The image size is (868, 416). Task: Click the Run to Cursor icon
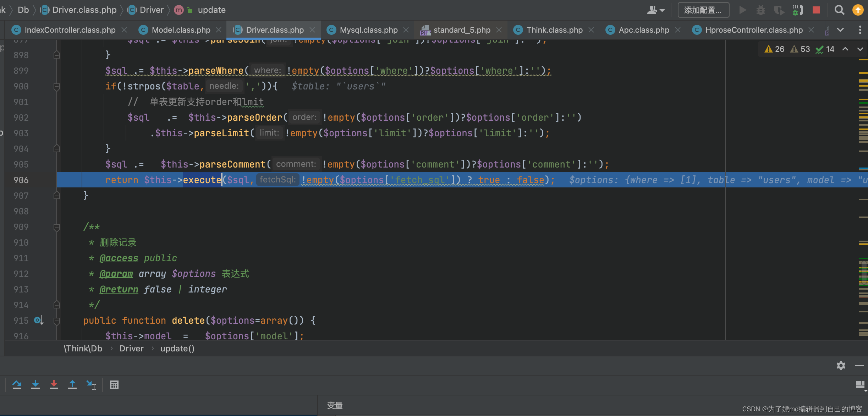91,384
